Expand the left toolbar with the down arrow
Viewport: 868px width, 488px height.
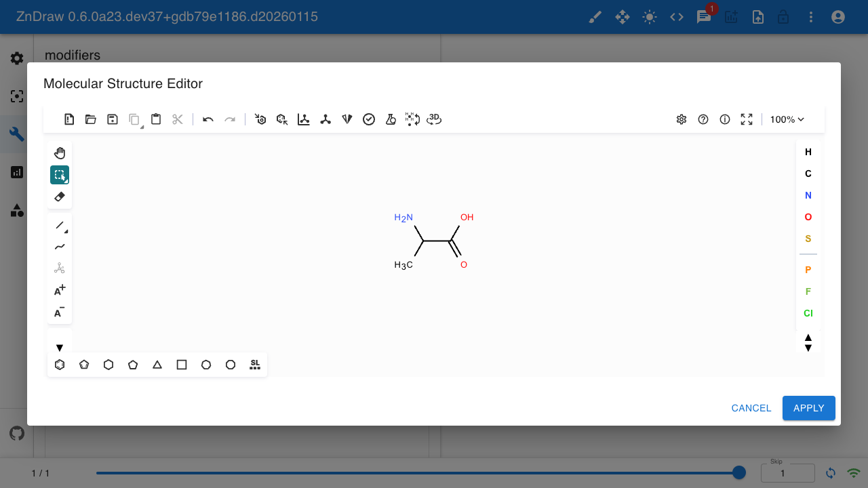(x=60, y=348)
